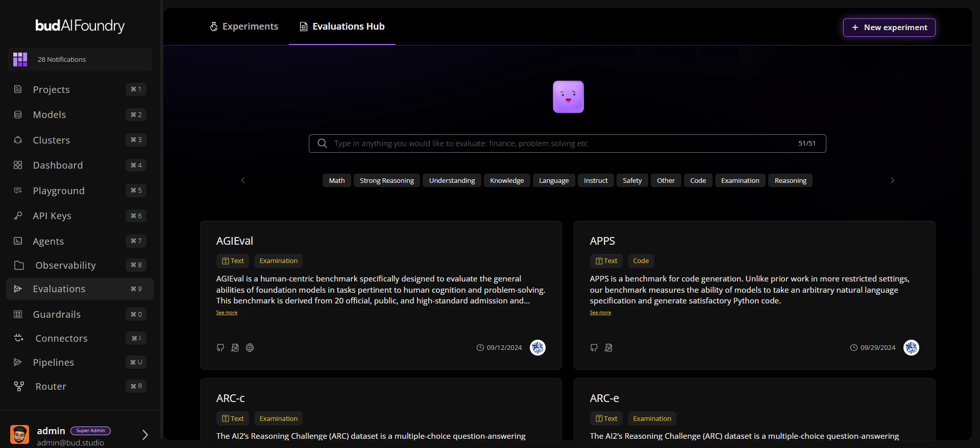The image size is (980, 448).
Task: Open Projects via its sidebar icon
Action: (18, 89)
